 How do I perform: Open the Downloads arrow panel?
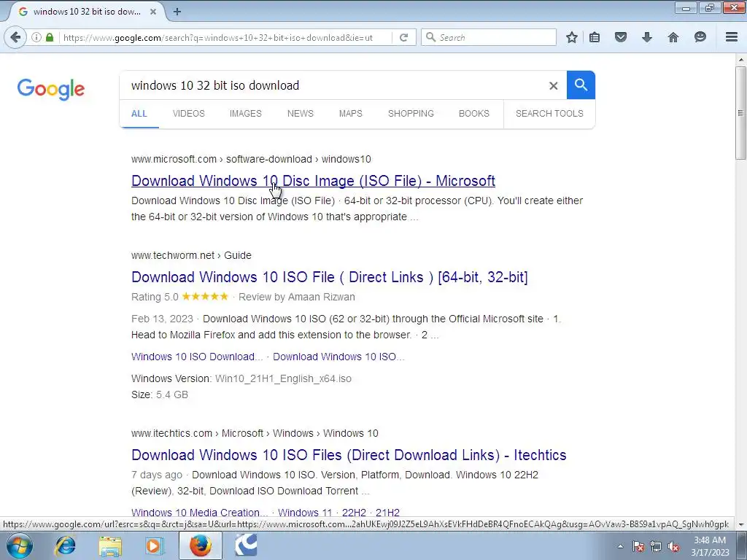[646, 37]
